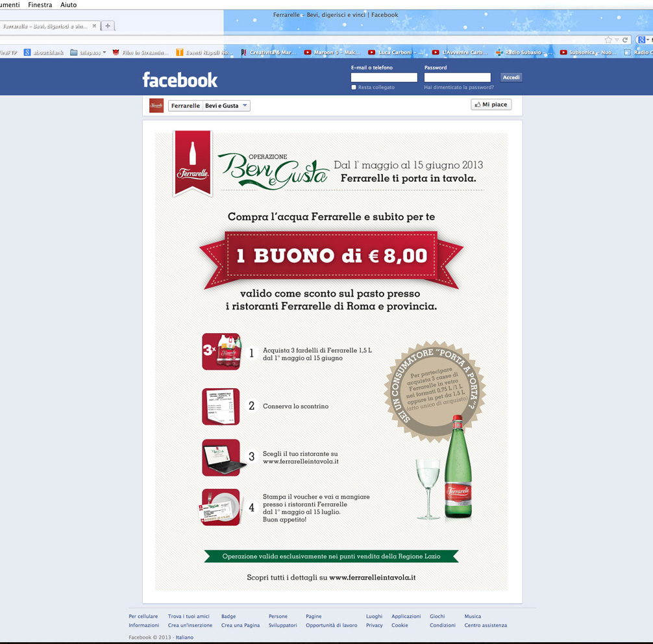Open the Sviluppatori footer link
The height and width of the screenshot is (644, 653).
coord(283,626)
